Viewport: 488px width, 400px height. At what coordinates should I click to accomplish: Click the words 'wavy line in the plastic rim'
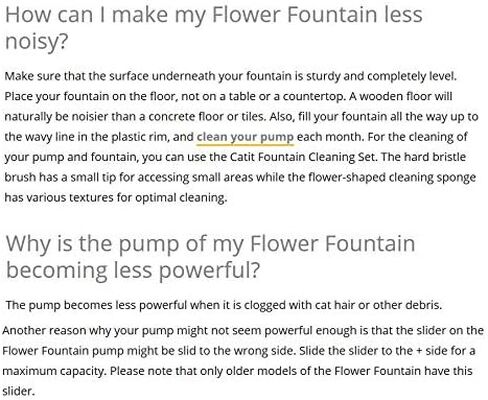coord(93,137)
